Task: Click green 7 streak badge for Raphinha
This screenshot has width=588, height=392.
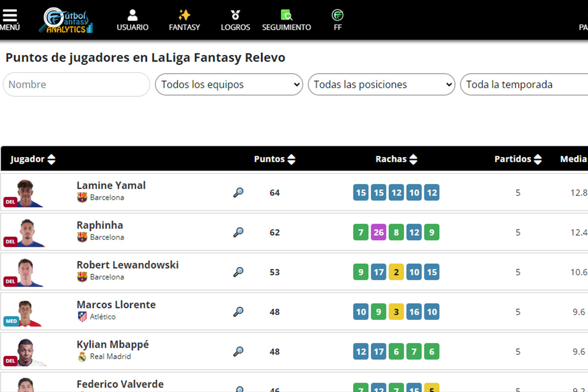Action: pyautogui.click(x=361, y=232)
